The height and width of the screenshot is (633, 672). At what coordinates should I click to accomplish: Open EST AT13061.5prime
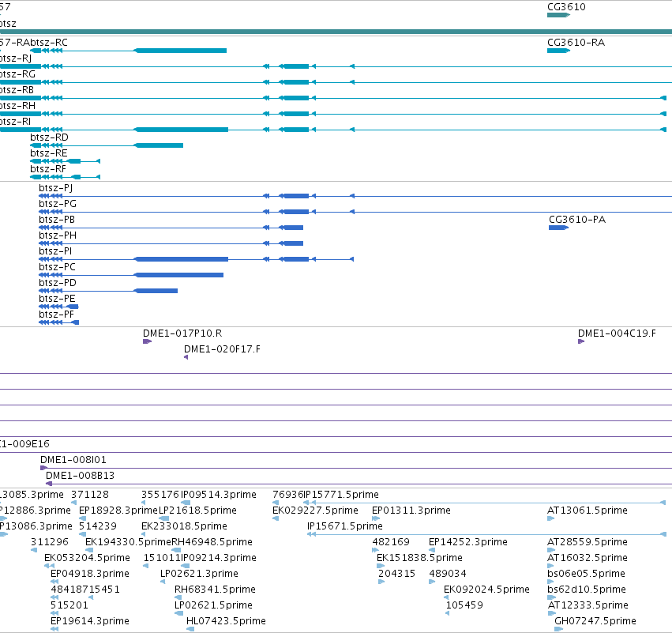coord(588,511)
